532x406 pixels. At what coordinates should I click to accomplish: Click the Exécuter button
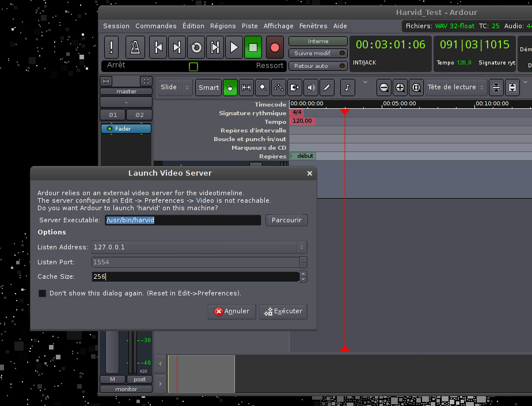(283, 312)
